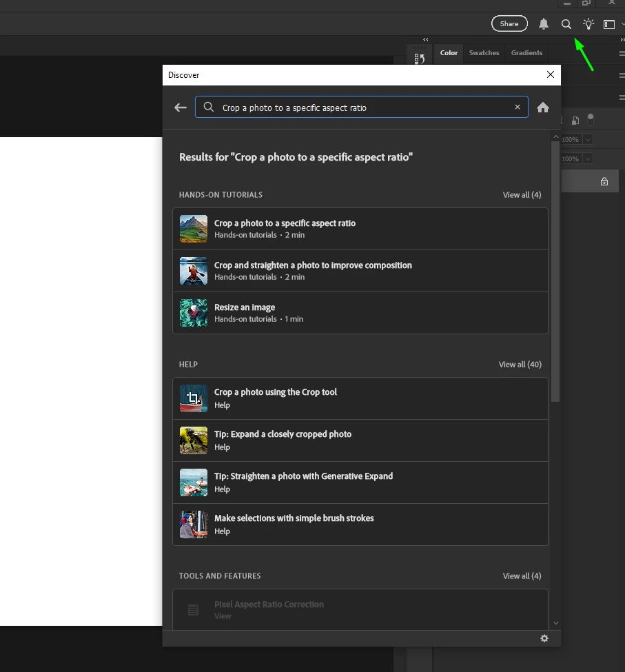This screenshot has width=625, height=672.
Task: Open Discover panel settings gear
Action: 544,638
